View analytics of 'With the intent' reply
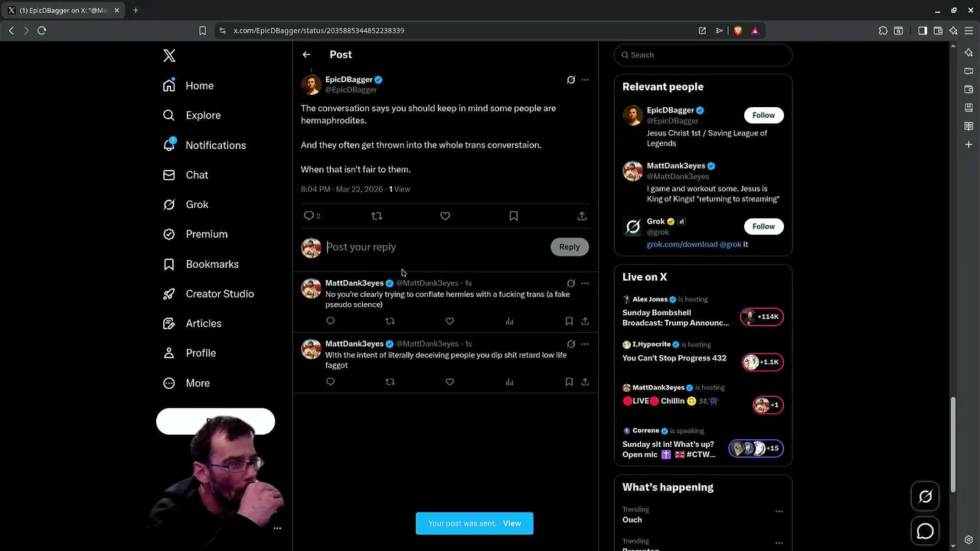Viewport: 980px width, 551px height. pos(509,382)
